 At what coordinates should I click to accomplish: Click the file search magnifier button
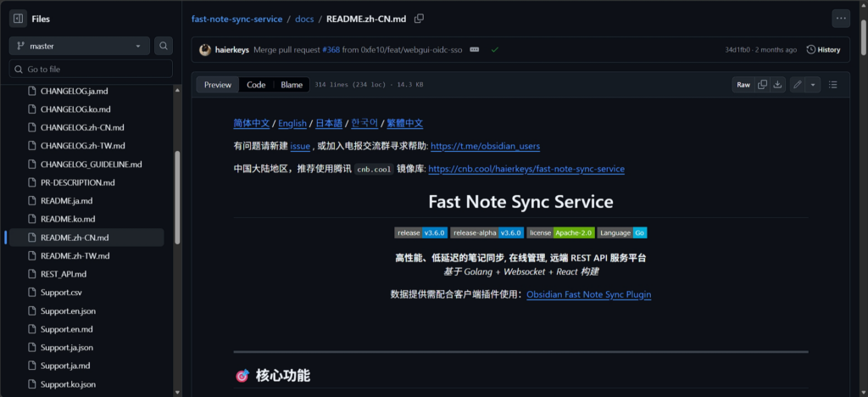pyautogui.click(x=164, y=47)
